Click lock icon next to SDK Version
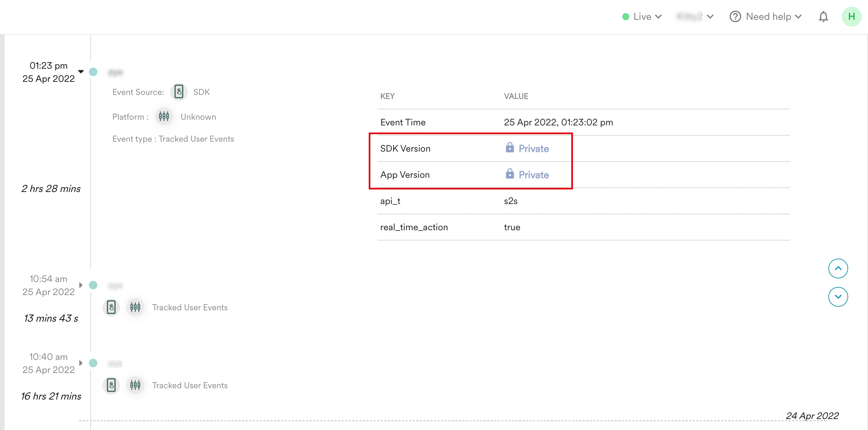This screenshot has height=430, width=868. [510, 148]
